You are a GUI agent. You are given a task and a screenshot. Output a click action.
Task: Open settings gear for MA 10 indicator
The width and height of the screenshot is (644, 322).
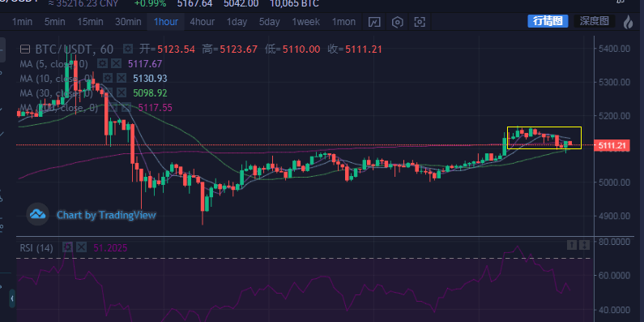[107, 78]
